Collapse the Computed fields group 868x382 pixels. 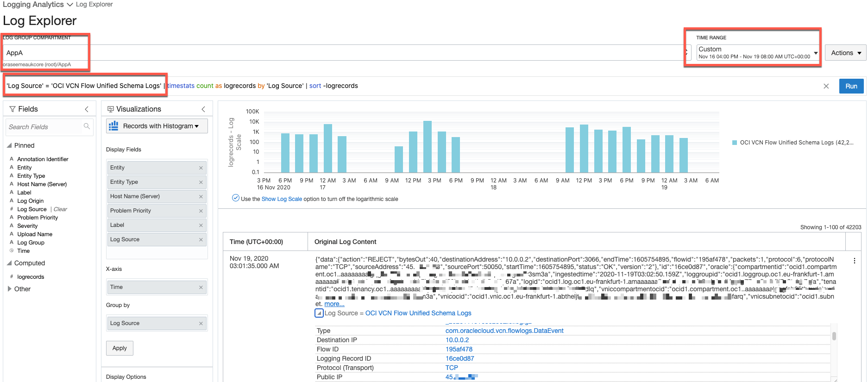click(9, 263)
